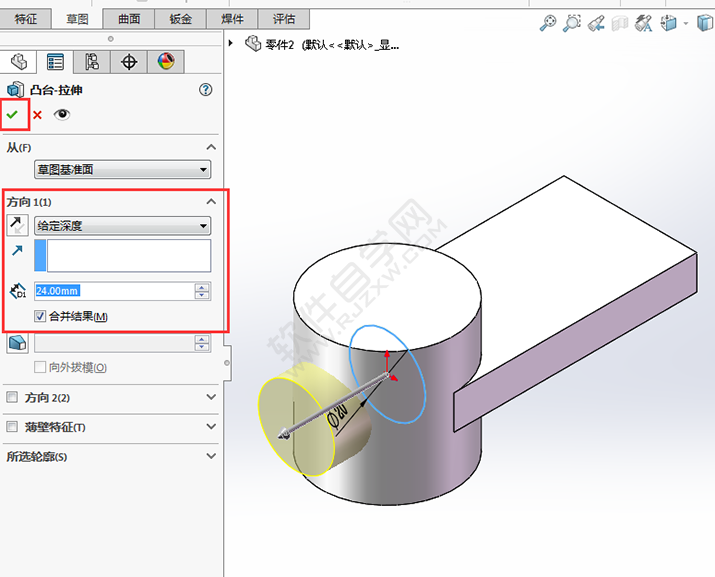
Task: Adjust the draft angle spinner arrows
Action: click(x=202, y=343)
